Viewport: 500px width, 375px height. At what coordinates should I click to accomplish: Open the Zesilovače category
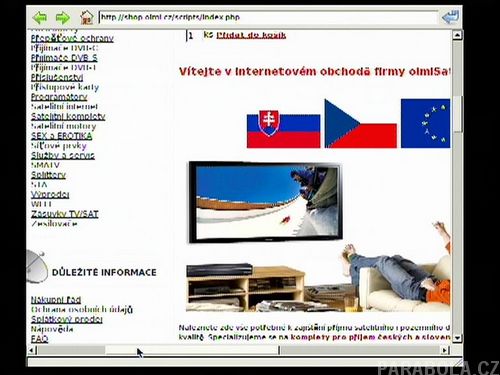(54, 224)
